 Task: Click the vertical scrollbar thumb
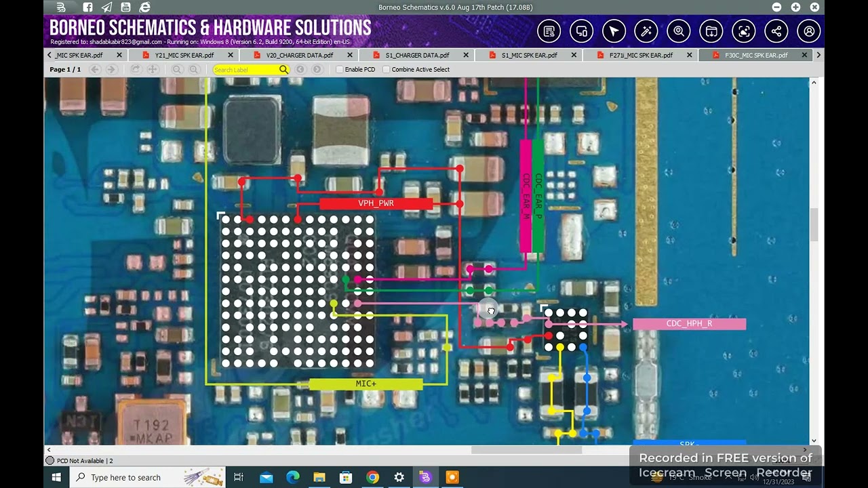(x=814, y=225)
